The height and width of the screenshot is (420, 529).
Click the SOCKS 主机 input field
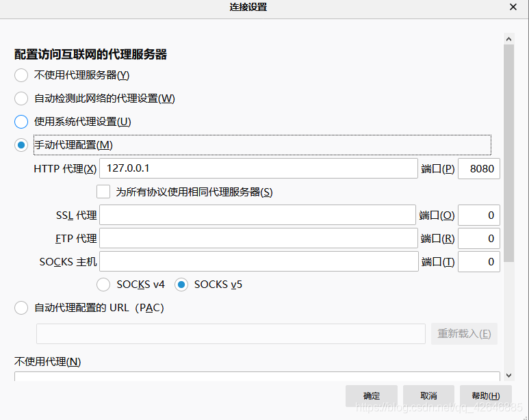click(x=259, y=261)
